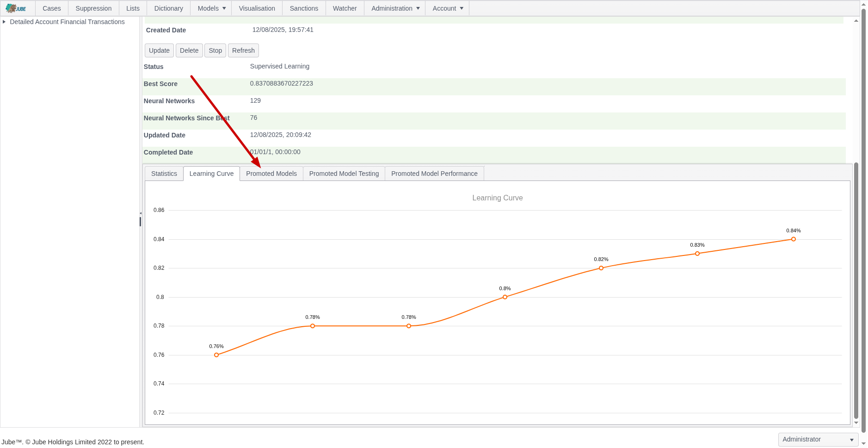Open the Dictionary menu

coord(168,8)
